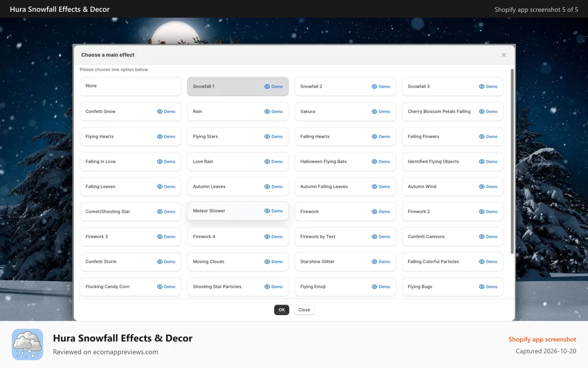
Task: Click the Close button at dialog bottom
Action: [304, 310]
